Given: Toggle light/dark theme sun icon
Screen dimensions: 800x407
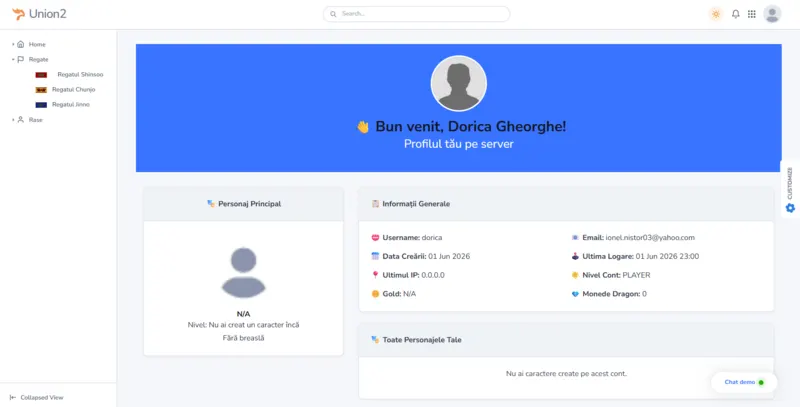Looking at the screenshot, I should click(x=716, y=14).
